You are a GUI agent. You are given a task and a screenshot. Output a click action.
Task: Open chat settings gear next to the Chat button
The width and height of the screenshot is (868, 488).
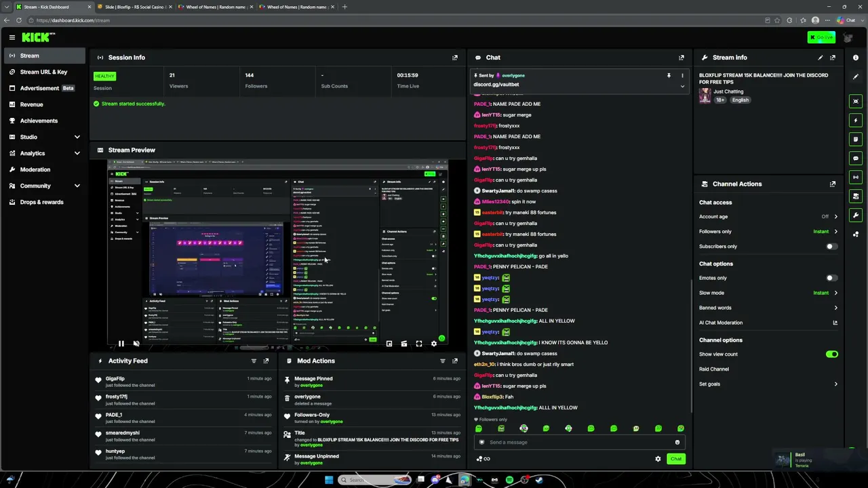click(658, 459)
